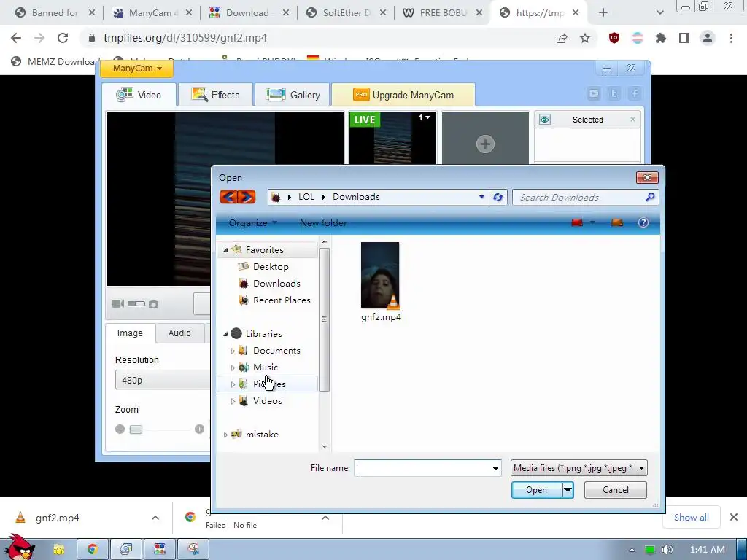Click the Zoom slider handle in ManyCam
This screenshot has height=560, width=747.
coord(136,429)
